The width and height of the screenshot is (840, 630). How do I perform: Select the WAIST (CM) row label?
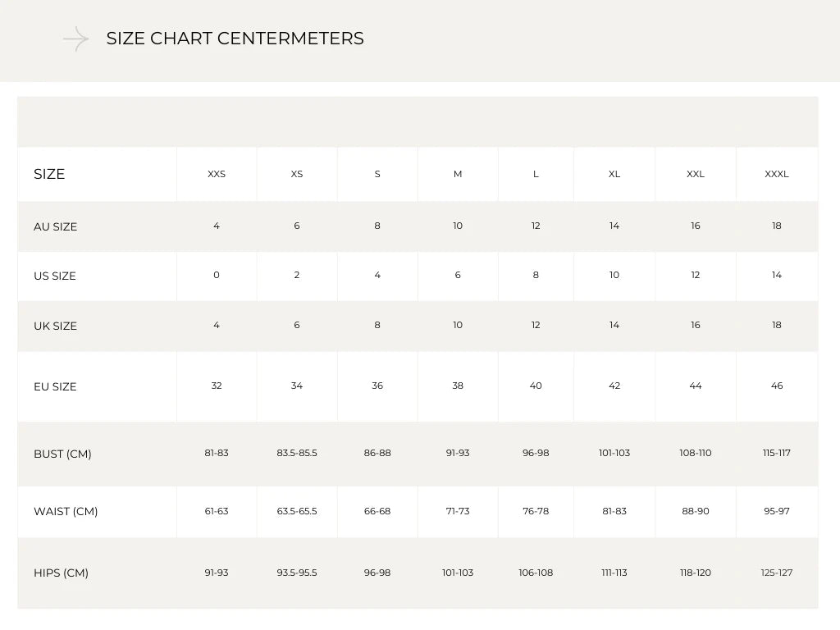pos(66,511)
